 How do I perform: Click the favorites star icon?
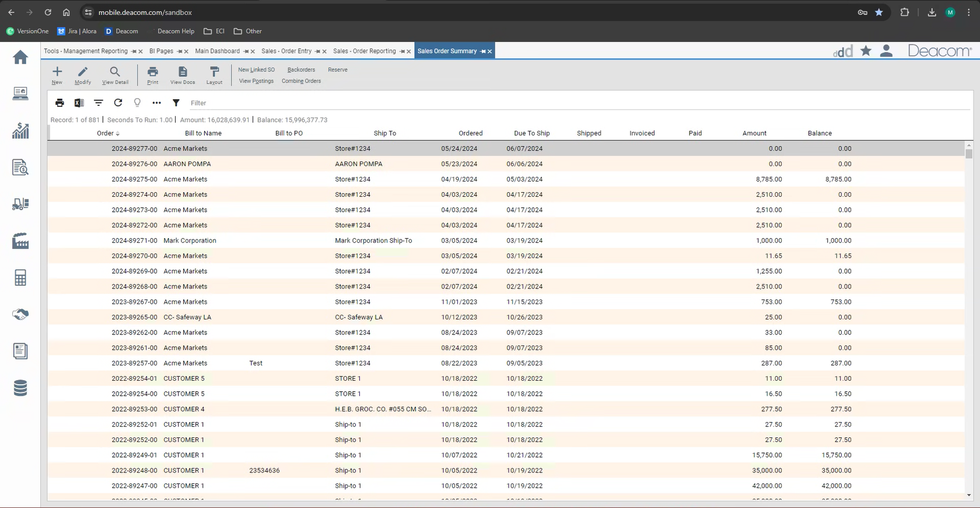866,51
